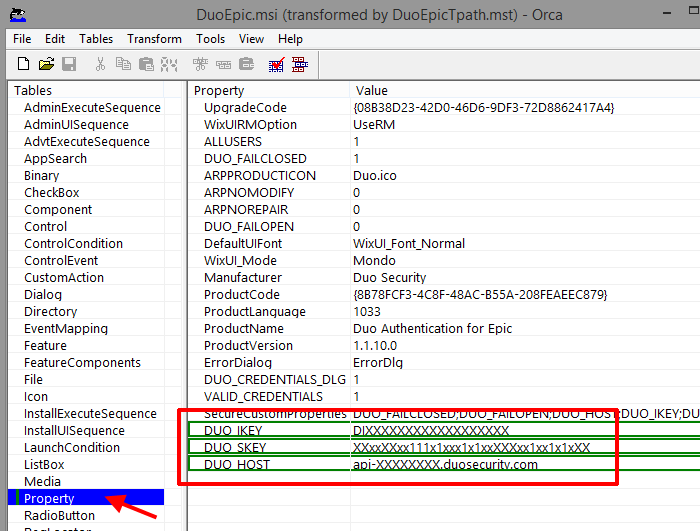Image resolution: width=700 pixels, height=531 pixels.
Task: Select the Directory table
Action: (50, 311)
